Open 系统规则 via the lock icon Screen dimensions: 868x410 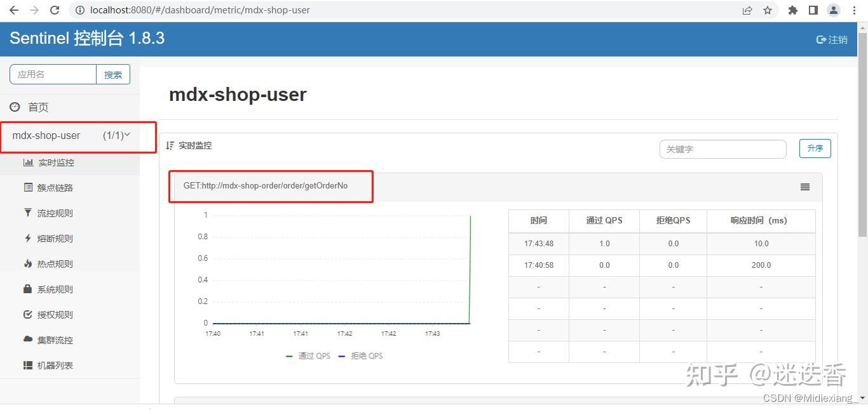click(x=27, y=289)
